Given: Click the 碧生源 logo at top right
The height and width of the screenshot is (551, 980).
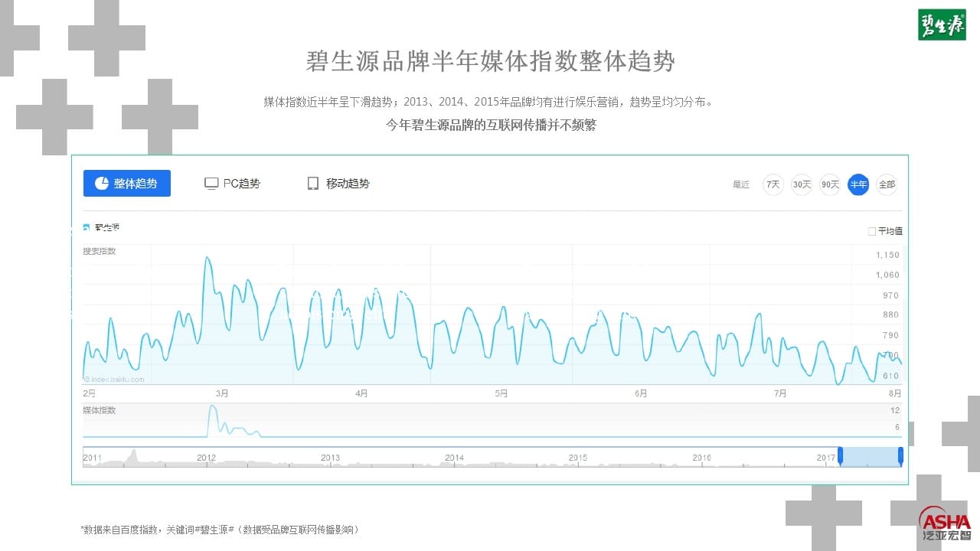Looking at the screenshot, I should click(942, 24).
